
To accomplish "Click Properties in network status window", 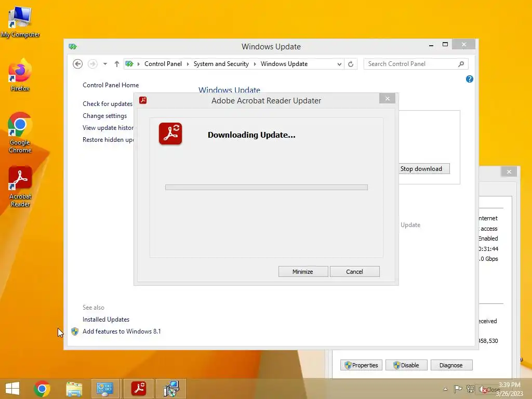I will (362, 365).
